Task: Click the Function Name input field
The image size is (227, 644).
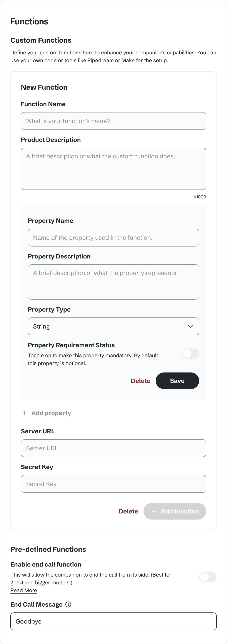Action: [113, 121]
